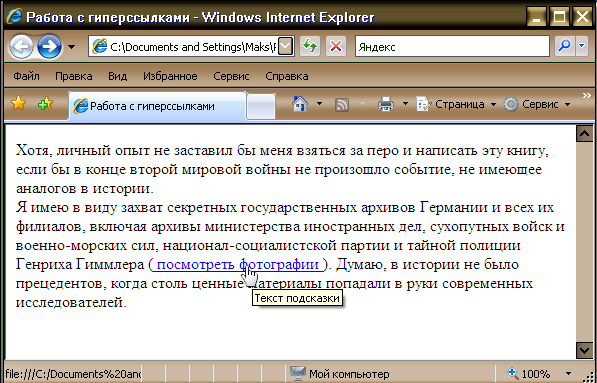597x383 pixels.
Task: Expand the Print options dropdown arrow
Action: pyautogui.click(x=405, y=104)
